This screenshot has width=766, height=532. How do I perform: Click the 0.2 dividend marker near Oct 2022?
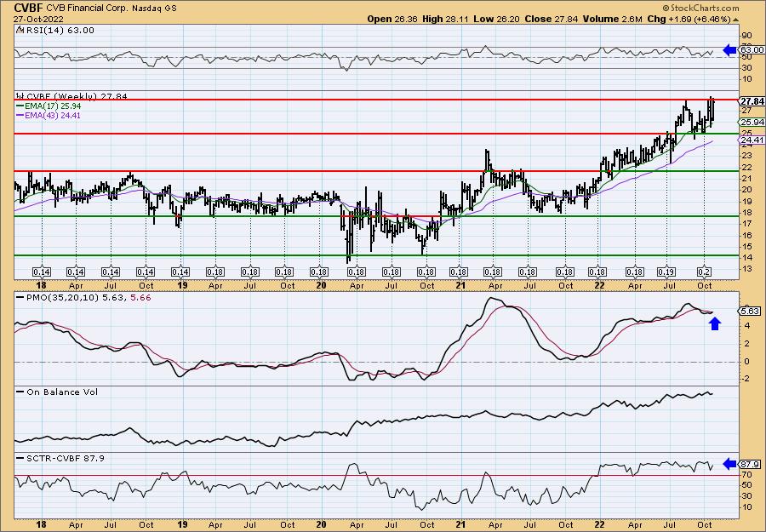coord(704,272)
